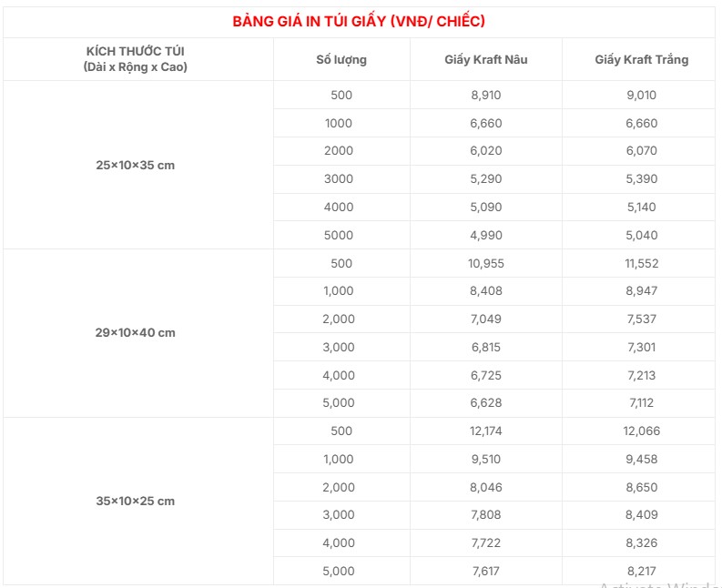The height and width of the screenshot is (588, 722).
Task: Click the "Giấy Kraft Trắng" column header
Action: [641, 60]
